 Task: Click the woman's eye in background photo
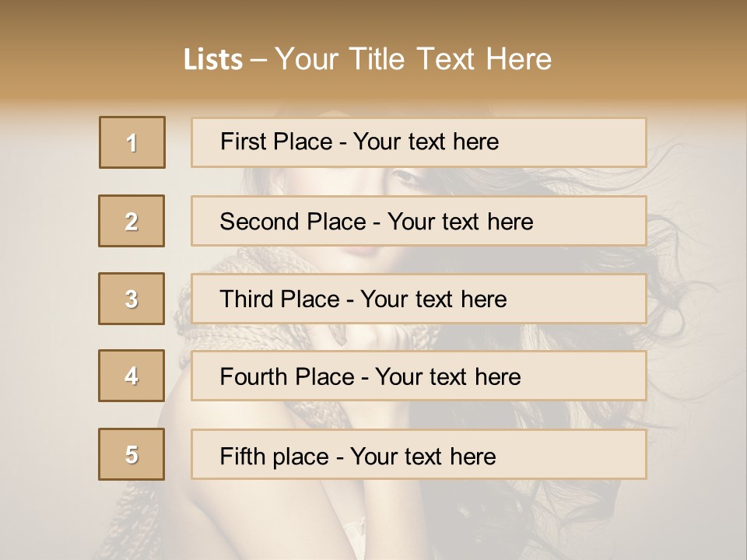(x=406, y=178)
